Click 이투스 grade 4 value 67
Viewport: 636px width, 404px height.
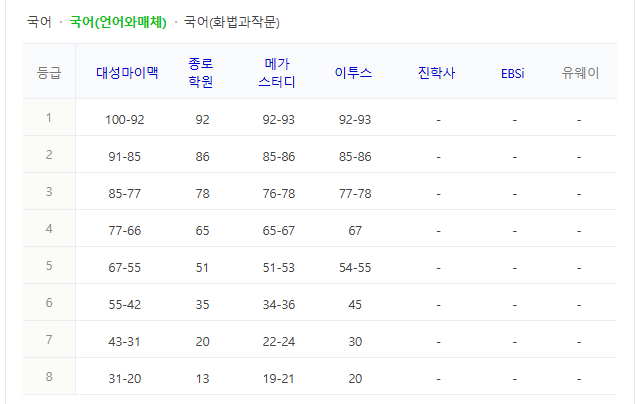click(355, 230)
